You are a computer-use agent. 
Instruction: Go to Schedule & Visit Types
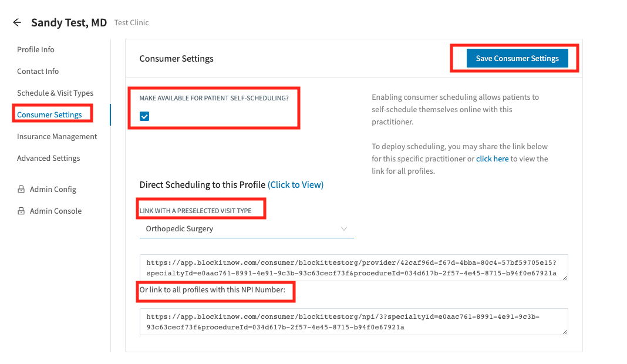[55, 93]
